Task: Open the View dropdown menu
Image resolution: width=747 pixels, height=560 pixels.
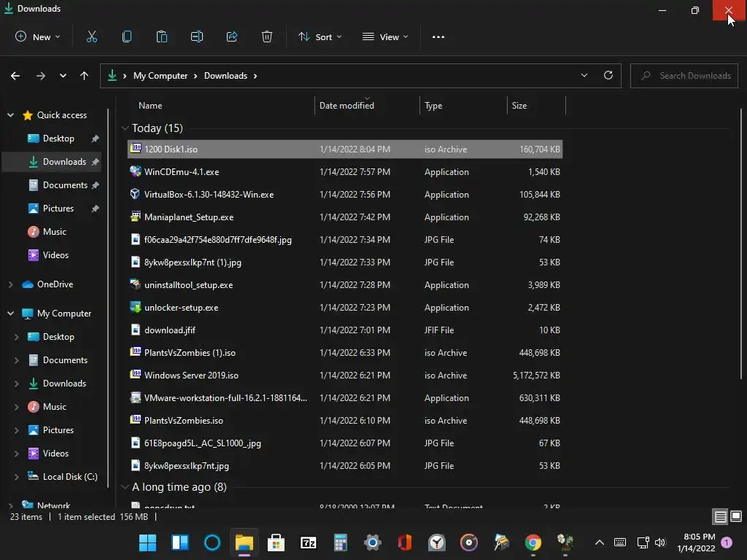Action: tap(385, 36)
